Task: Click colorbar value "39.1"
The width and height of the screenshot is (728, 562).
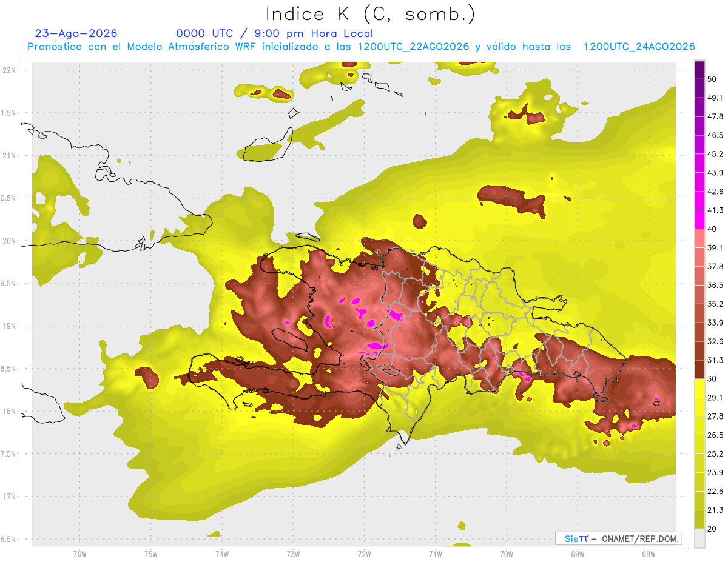Action: [x=715, y=247]
